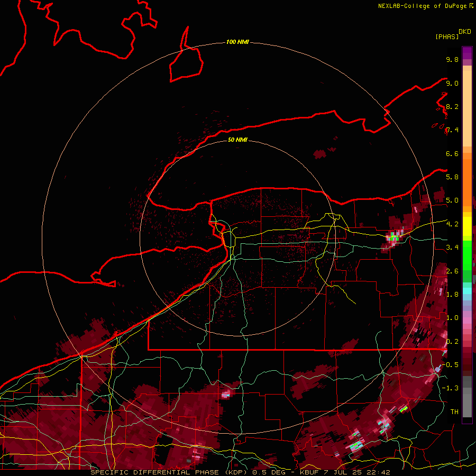Image resolution: width=476 pixels, height=476 pixels.
Task: Click the 1.0 scale value
Action: coord(452,318)
